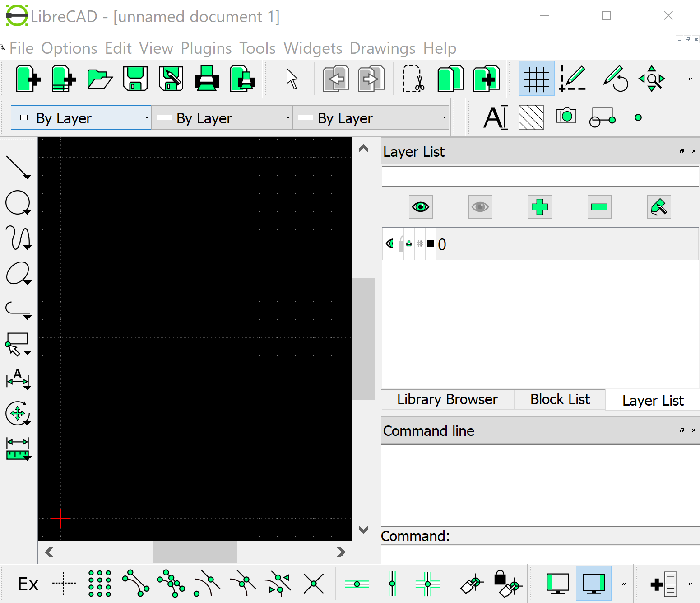Click the Command input field

540,554
